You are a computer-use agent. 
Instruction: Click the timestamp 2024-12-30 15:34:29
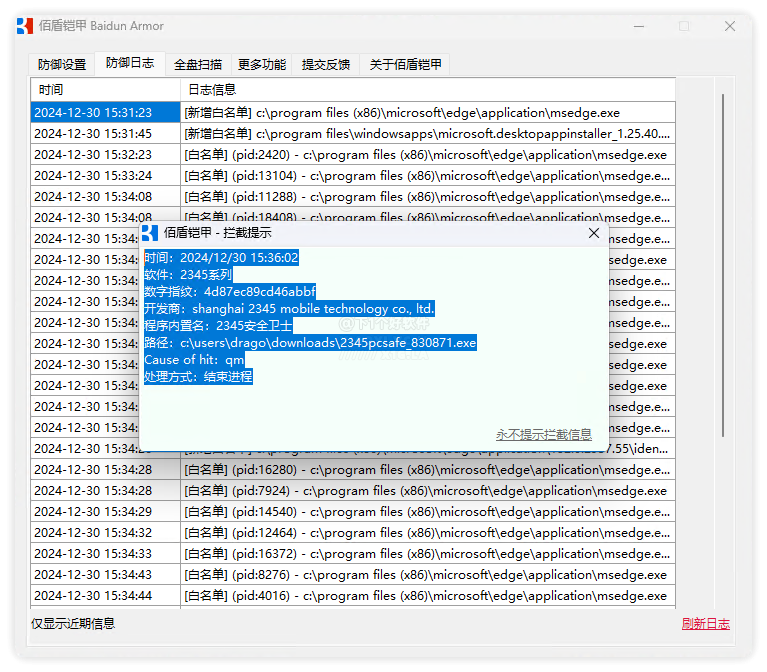(93, 512)
